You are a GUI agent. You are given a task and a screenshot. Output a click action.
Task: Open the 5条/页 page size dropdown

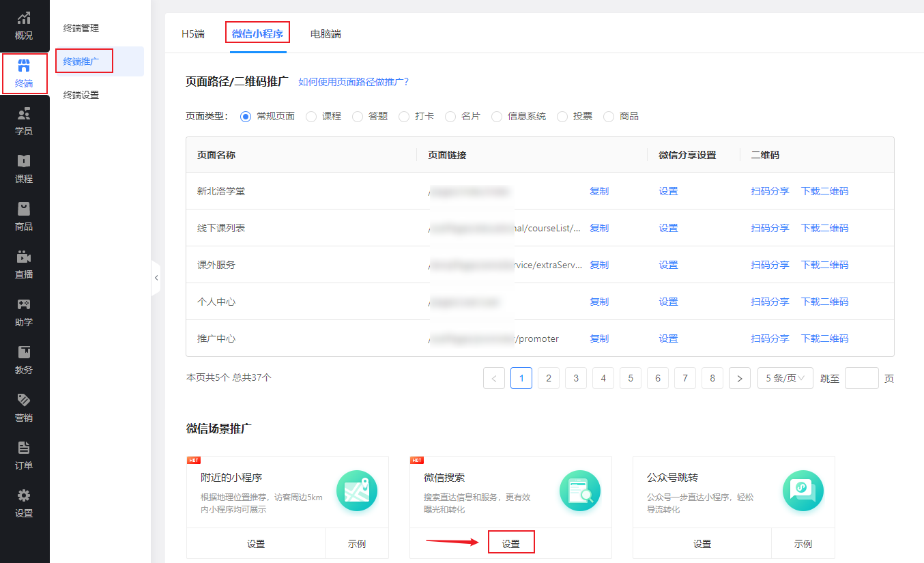pos(785,378)
